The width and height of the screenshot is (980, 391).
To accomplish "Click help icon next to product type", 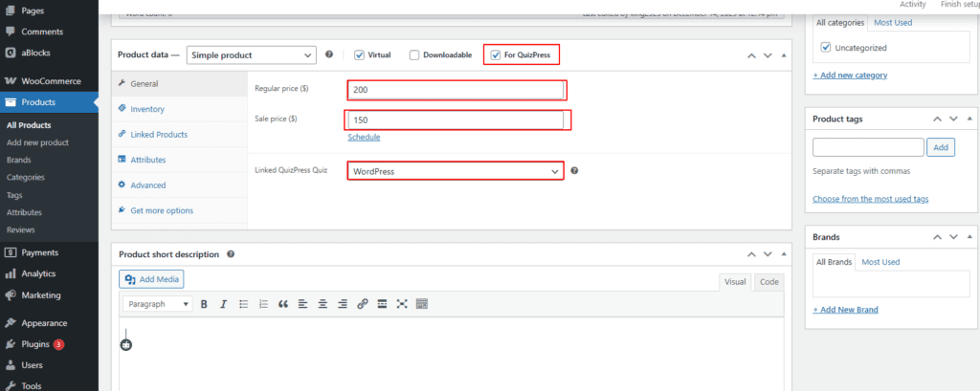I will click(329, 54).
